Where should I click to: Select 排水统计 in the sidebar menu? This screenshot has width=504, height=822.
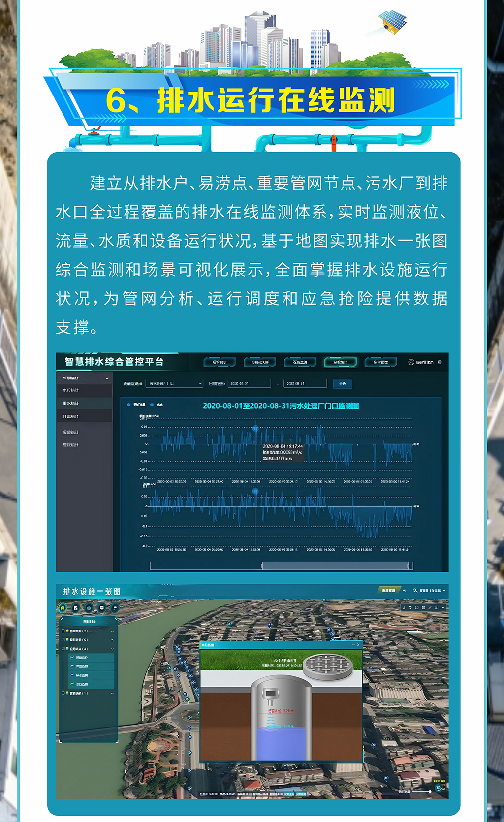point(84,403)
